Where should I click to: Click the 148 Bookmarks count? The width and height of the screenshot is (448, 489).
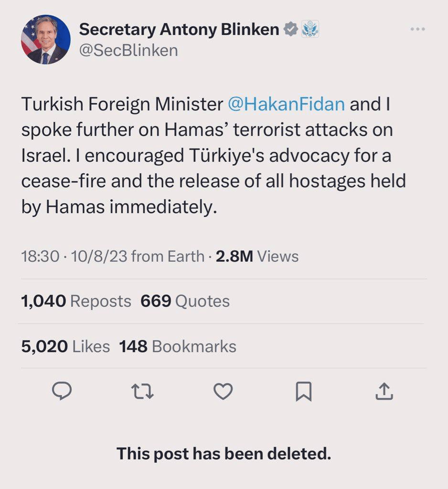[x=177, y=347]
